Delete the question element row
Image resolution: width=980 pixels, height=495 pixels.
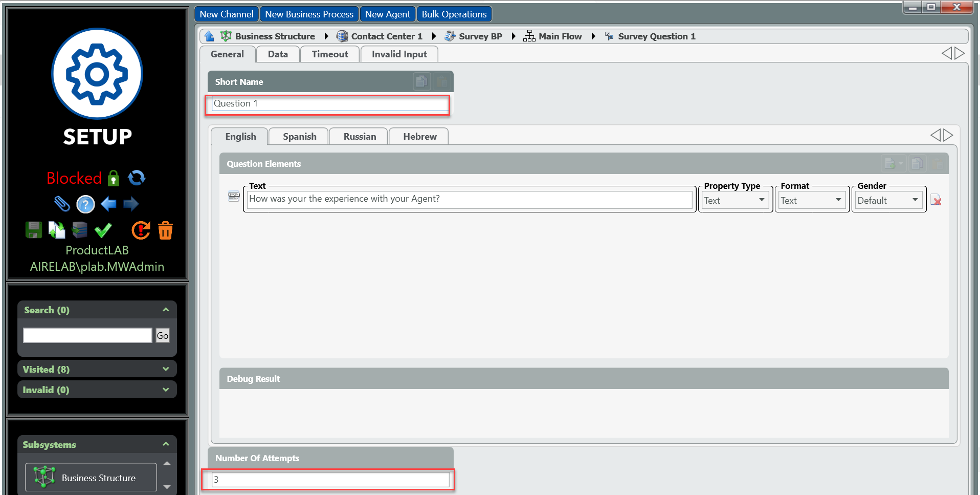tap(936, 200)
